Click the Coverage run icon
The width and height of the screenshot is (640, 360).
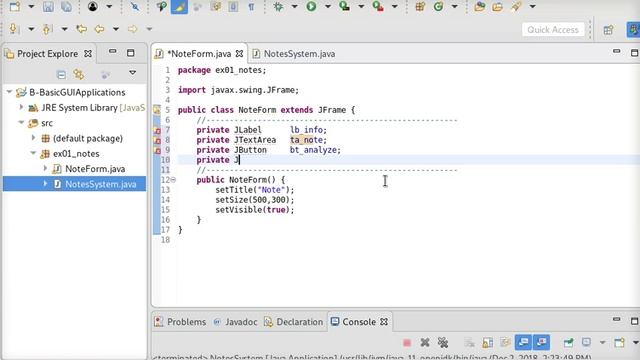345,7
